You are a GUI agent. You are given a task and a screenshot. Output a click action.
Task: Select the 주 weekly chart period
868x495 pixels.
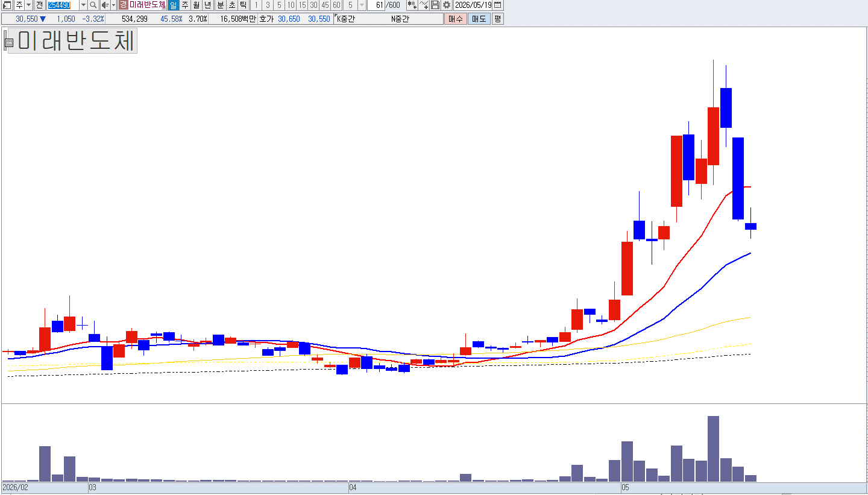185,5
